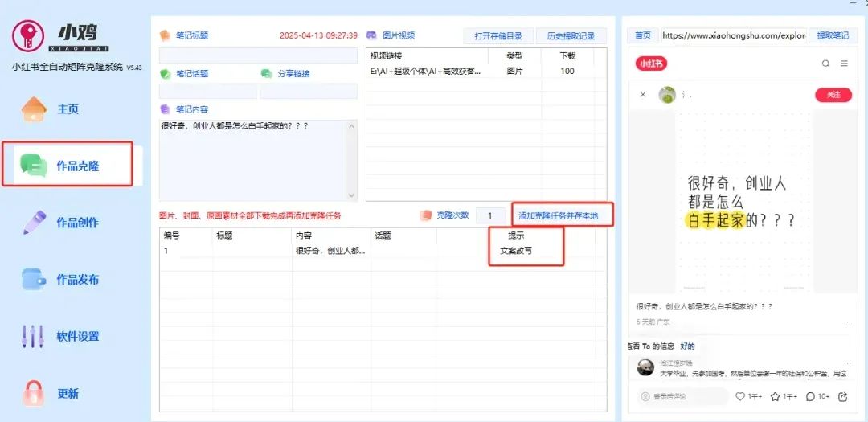This screenshot has width=868, height=422.
Task: Like the note with the heart icon
Action: coord(740,396)
